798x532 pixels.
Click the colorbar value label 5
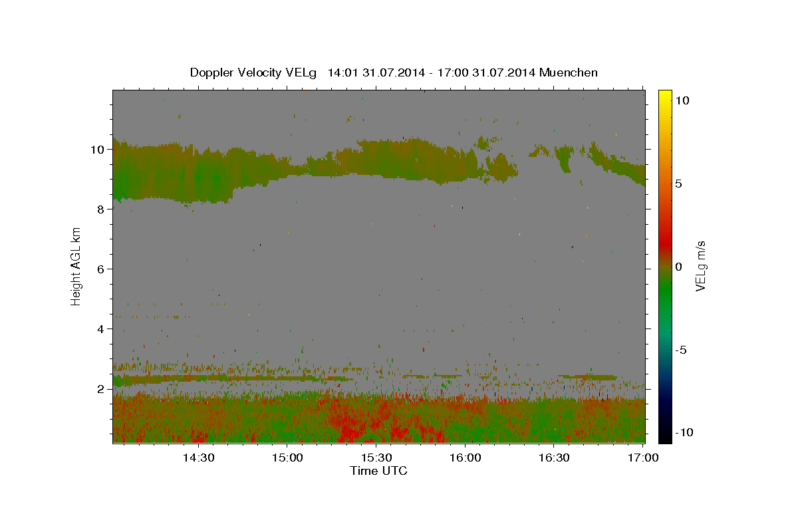click(x=679, y=183)
